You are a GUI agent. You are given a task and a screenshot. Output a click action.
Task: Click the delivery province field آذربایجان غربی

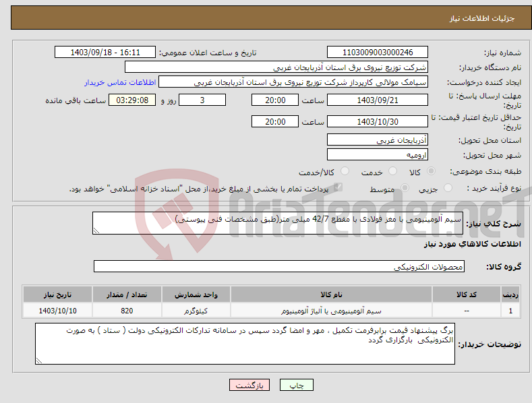click(378, 139)
